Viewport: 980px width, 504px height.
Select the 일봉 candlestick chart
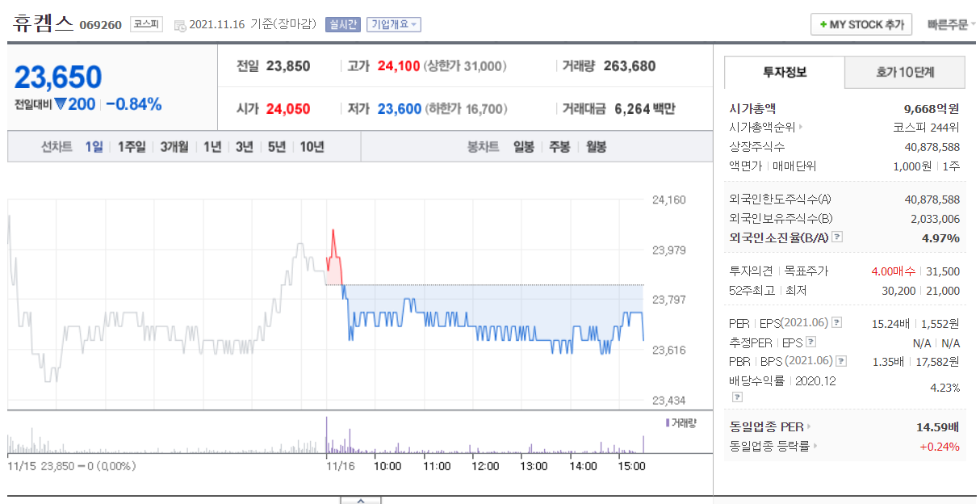pos(524,147)
